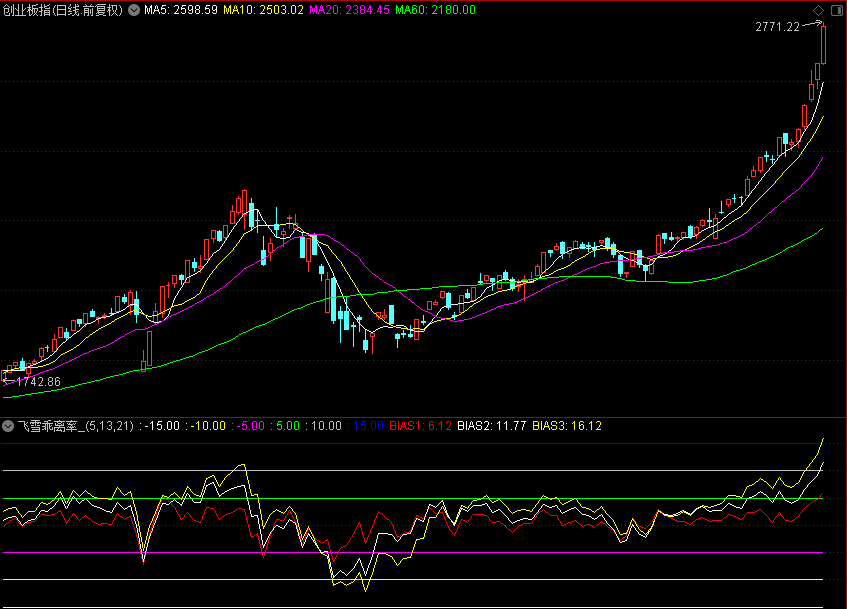
Task: Click the latest tall red candlestick
Action: 823,44
